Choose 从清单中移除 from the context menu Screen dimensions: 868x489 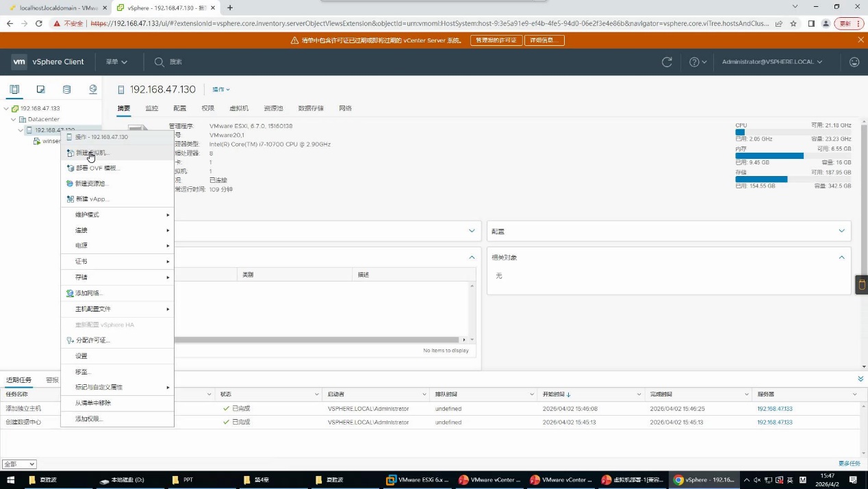pos(117,403)
